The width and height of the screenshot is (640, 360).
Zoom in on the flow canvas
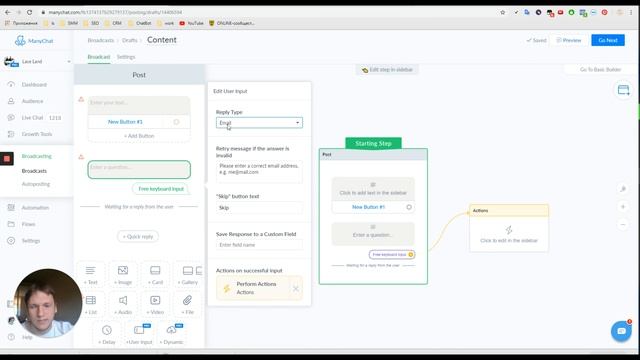(623, 207)
